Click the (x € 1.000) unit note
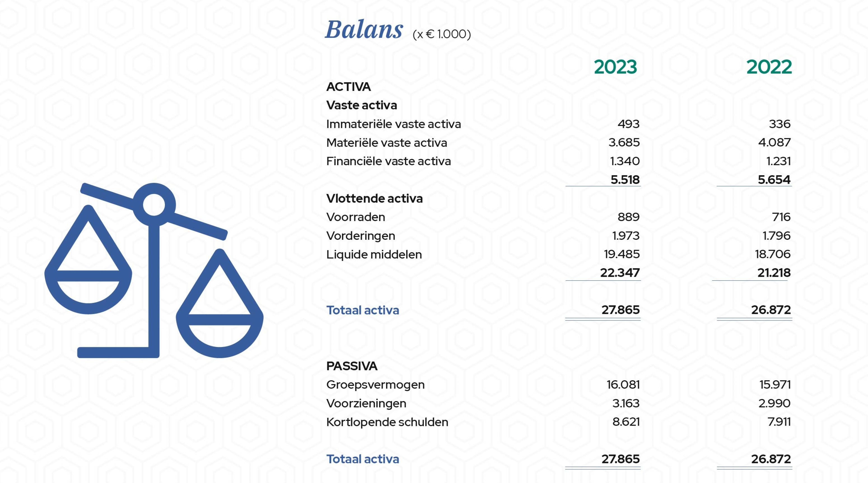Viewport: 868px width, 483px height. click(x=441, y=34)
